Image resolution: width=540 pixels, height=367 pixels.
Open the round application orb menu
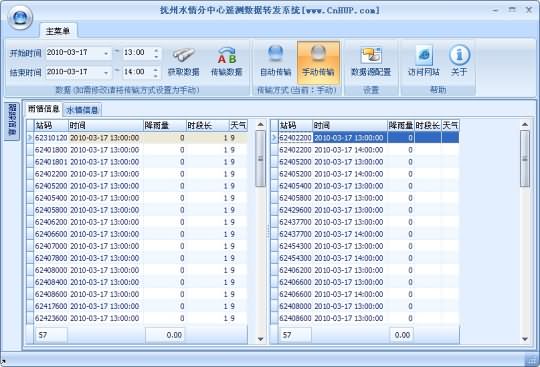pyautogui.click(x=20, y=17)
